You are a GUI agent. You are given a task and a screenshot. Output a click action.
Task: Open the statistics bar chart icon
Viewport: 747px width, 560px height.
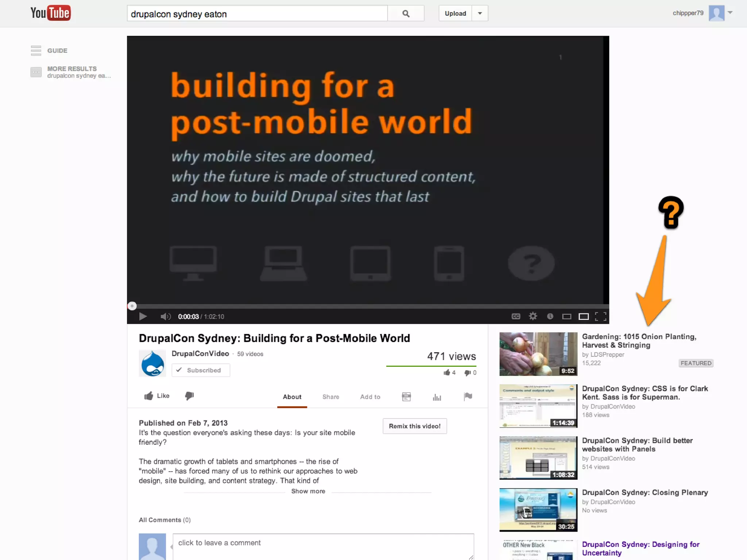tap(437, 397)
